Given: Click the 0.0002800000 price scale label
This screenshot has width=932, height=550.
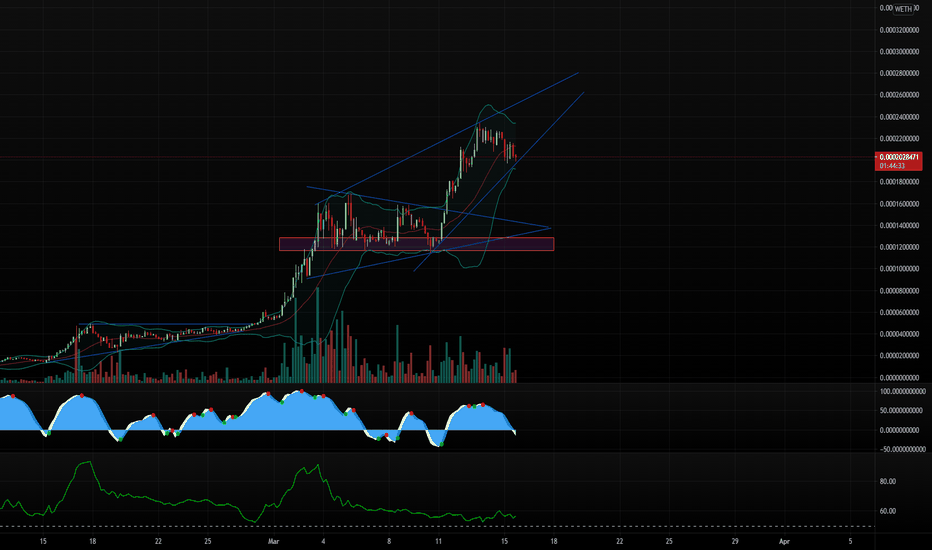Looking at the screenshot, I should click(x=899, y=73).
